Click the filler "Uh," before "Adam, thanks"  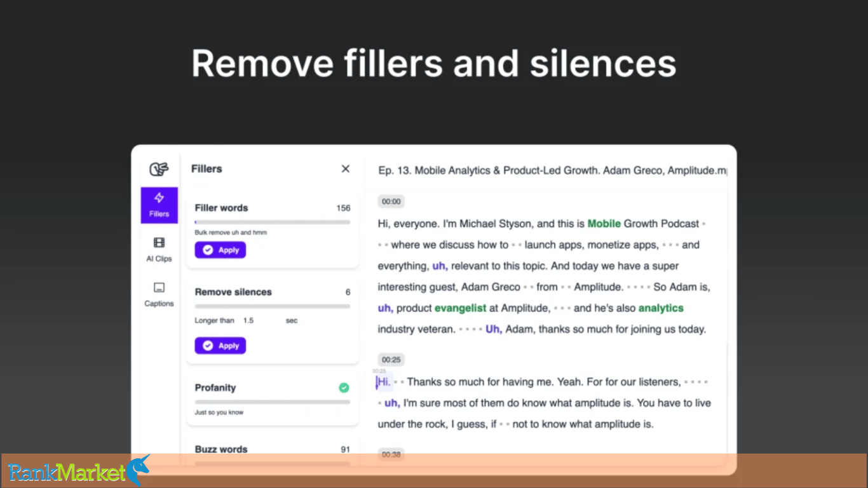[494, 329]
